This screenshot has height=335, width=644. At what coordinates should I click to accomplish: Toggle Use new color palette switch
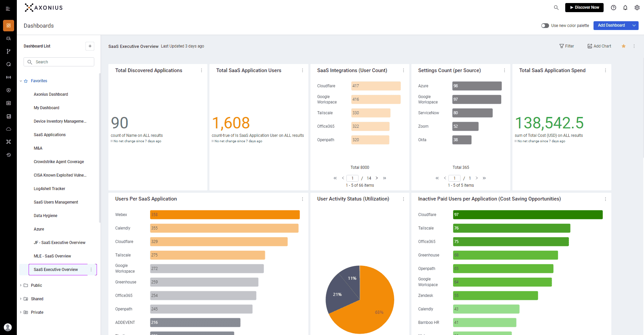point(545,26)
